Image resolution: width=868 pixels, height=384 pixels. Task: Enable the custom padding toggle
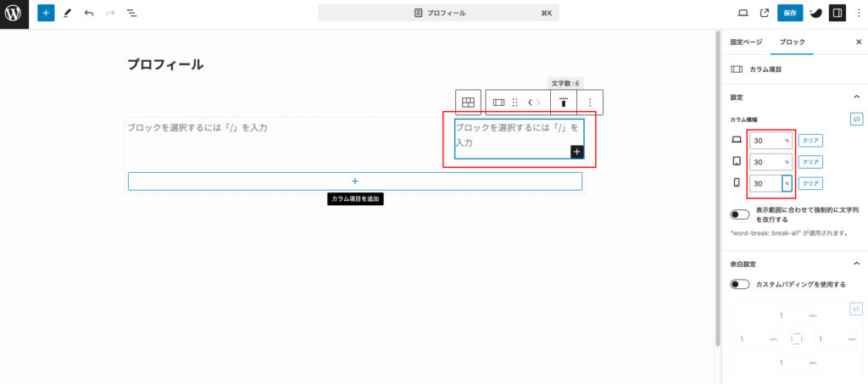(740, 285)
